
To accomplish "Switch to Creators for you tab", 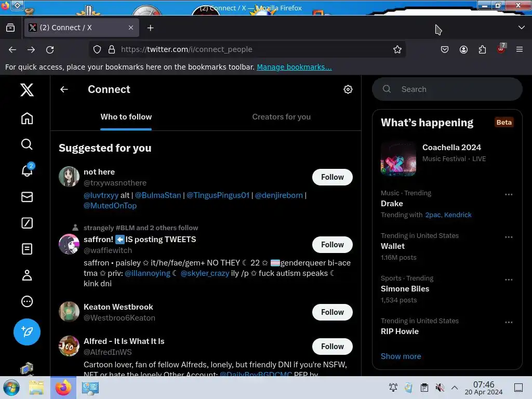I will point(281,117).
